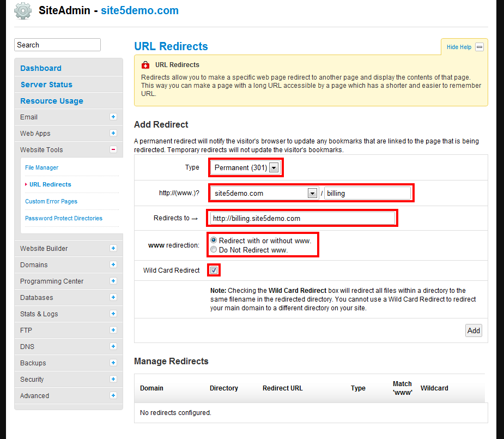
Task: Click into the Search field
Action: 58,45
